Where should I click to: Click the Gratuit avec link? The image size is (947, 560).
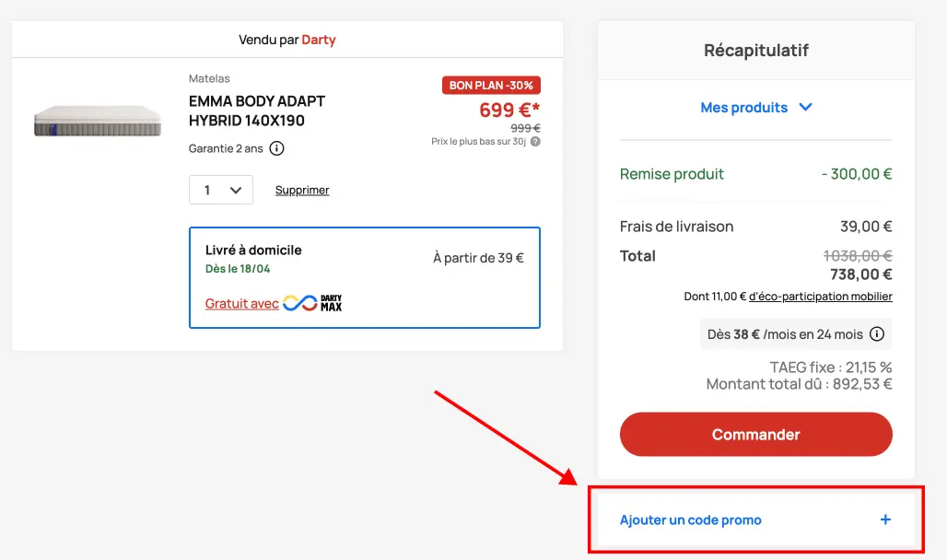click(x=241, y=303)
